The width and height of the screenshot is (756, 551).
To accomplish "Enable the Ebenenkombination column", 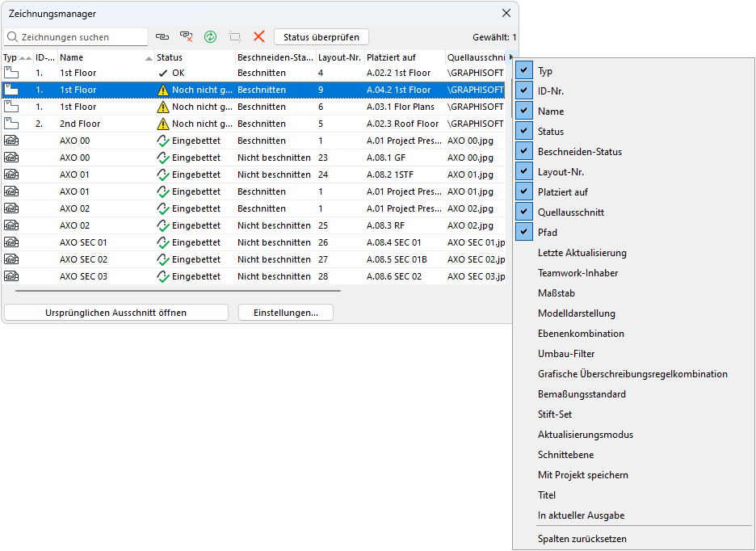I will pyautogui.click(x=581, y=334).
